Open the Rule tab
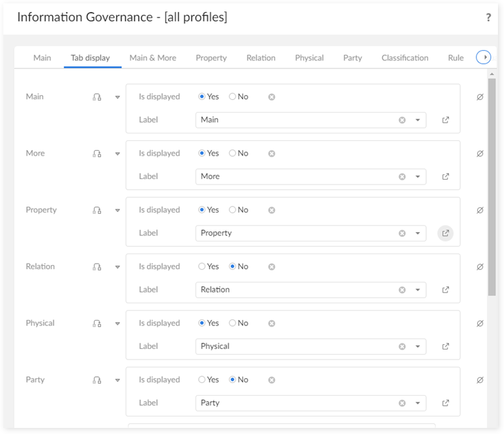This screenshot has width=504, height=434. click(x=456, y=58)
